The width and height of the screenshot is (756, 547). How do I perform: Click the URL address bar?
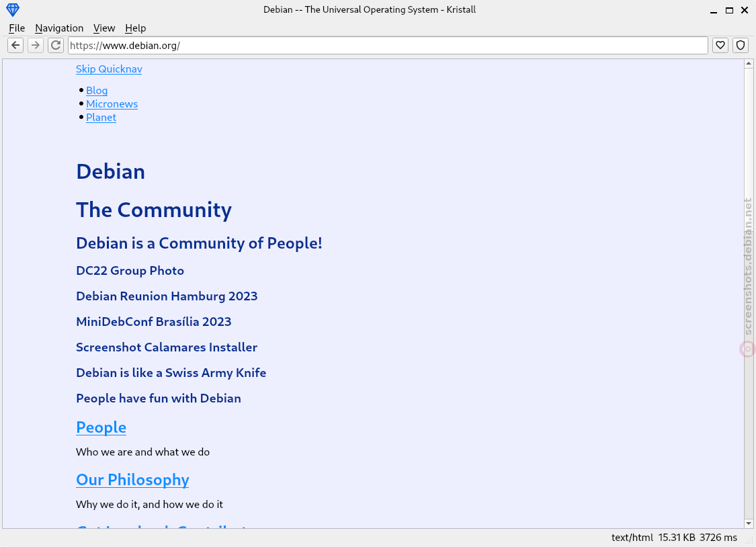(x=388, y=45)
